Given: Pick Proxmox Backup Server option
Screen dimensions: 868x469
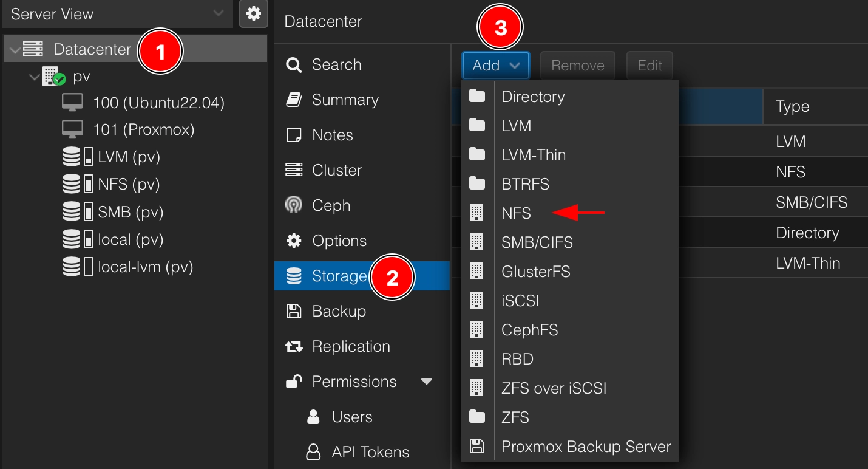Looking at the screenshot, I should click(586, 447).
